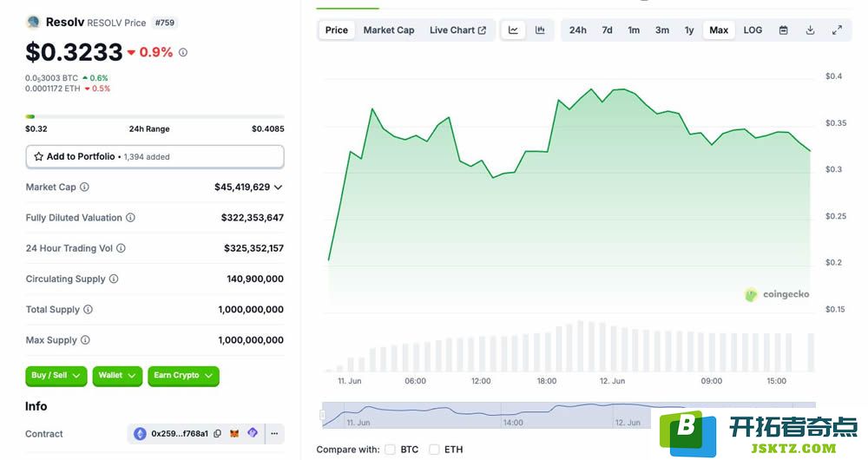Viewport: 868px width, 460px height.
Task: Open the Earn Crypto dropdown
Action: point(183,375)
